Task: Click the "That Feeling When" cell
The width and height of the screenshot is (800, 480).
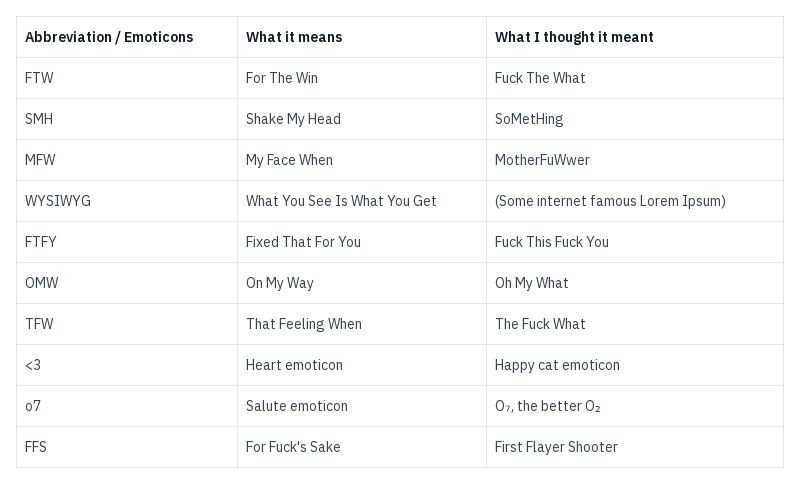Action: [x=304, y=324]
